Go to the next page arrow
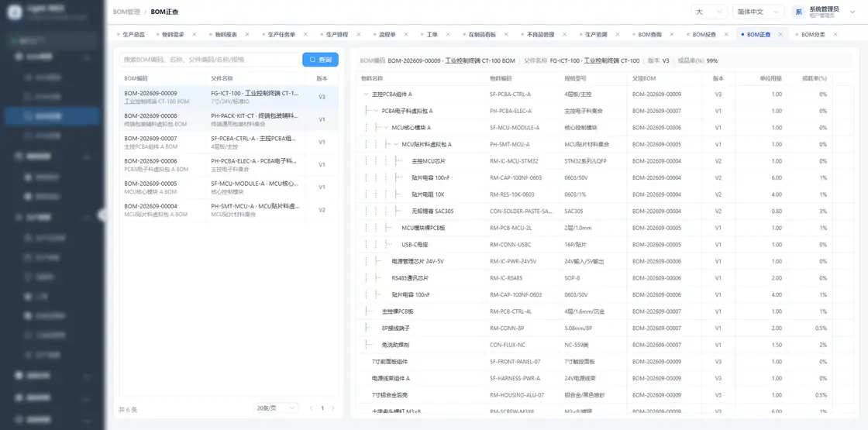Image resolution: width=868 pixels, height=430 pixels. click(x=332, y=408)
